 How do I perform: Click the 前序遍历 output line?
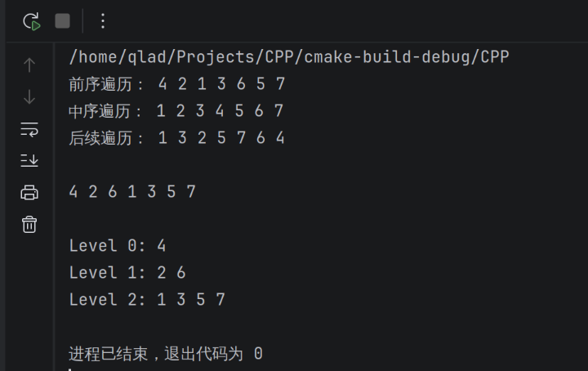(x=176, y=84)
